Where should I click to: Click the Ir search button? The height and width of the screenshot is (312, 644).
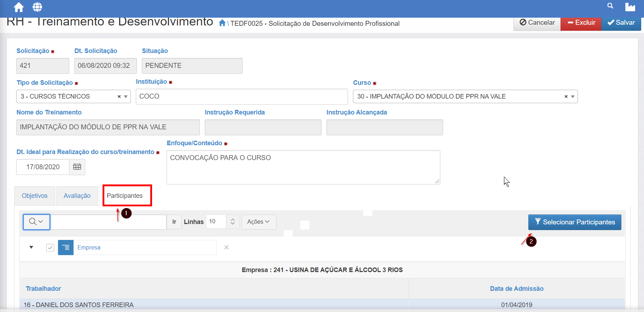click(x=174, y=222)
